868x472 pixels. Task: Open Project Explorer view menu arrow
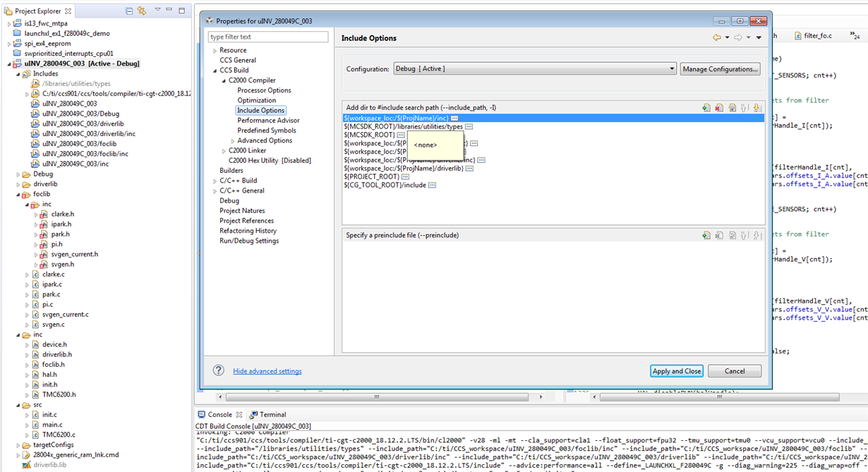158,11
